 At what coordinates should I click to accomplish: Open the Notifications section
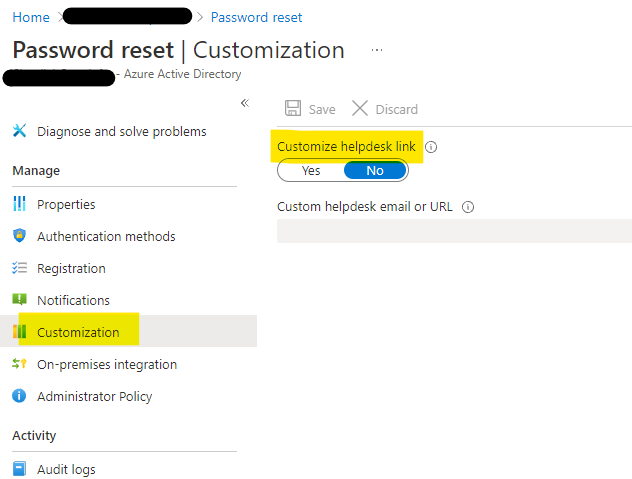tap(73, 300)
